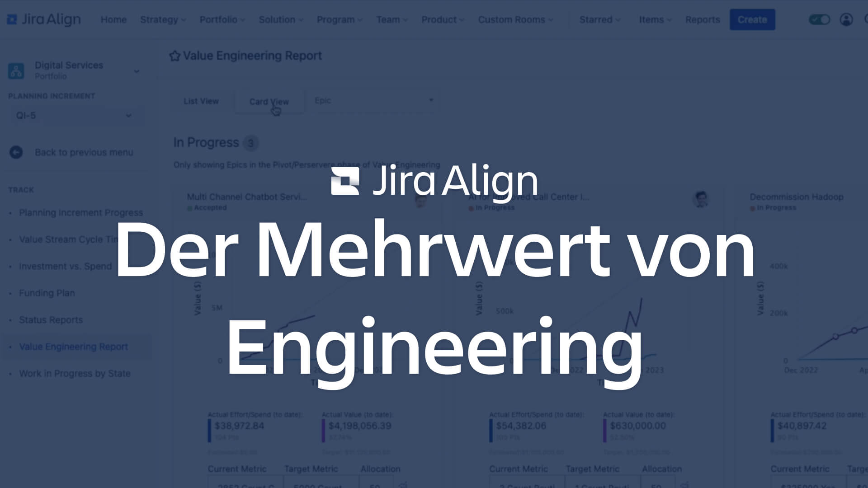Click Back to previous menu link
Image resolution: width=868 pixels, height=488 pixels.
click(72, 152)
